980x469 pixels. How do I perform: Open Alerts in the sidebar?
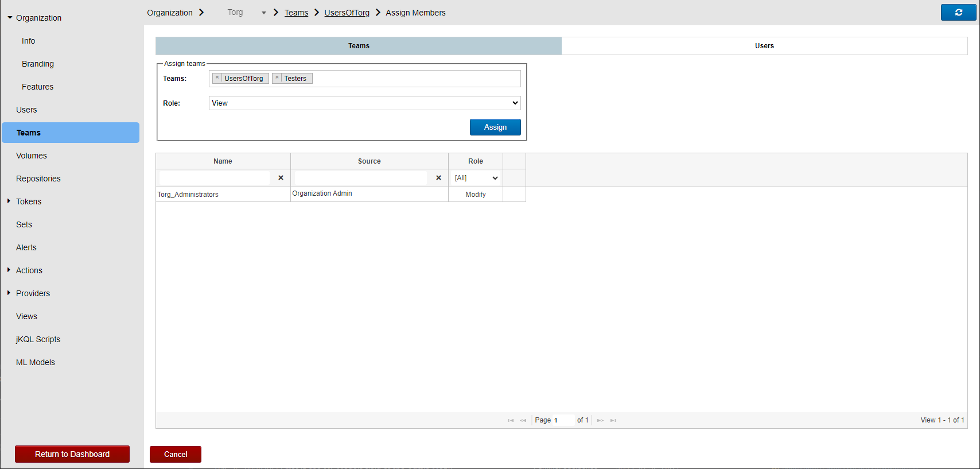26,247
